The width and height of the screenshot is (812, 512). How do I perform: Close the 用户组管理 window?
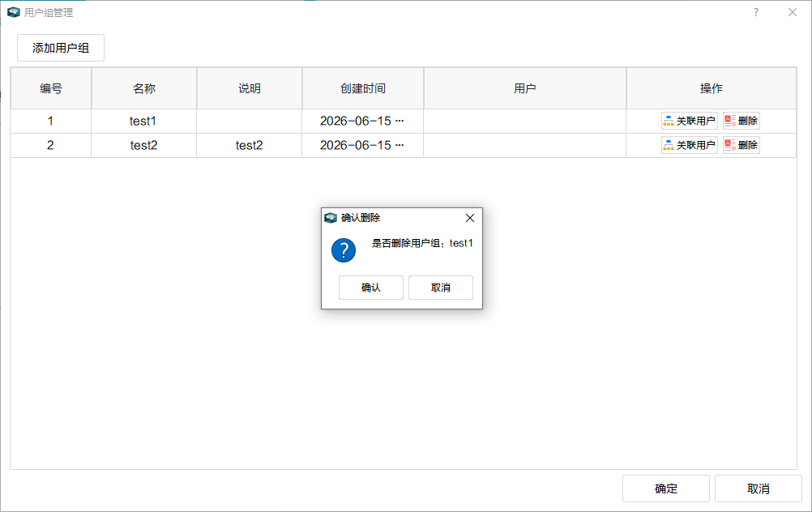coord(793,12)
